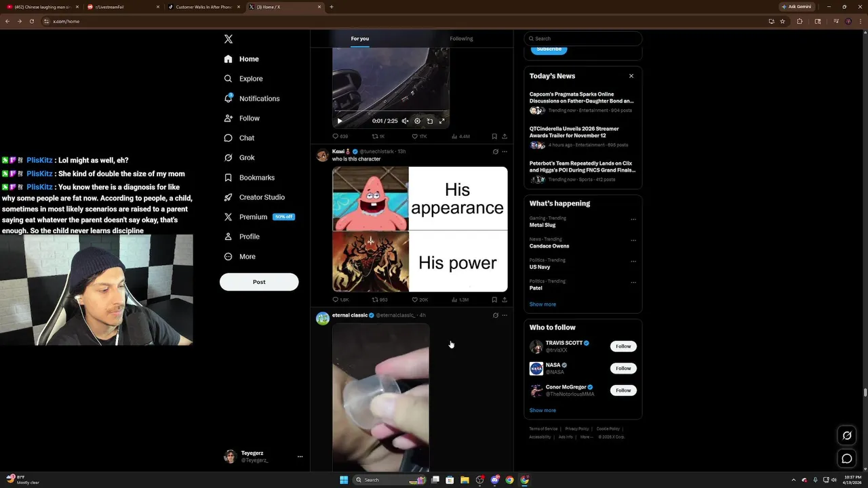View analytics showing 4.4M views

pos(460,136)
